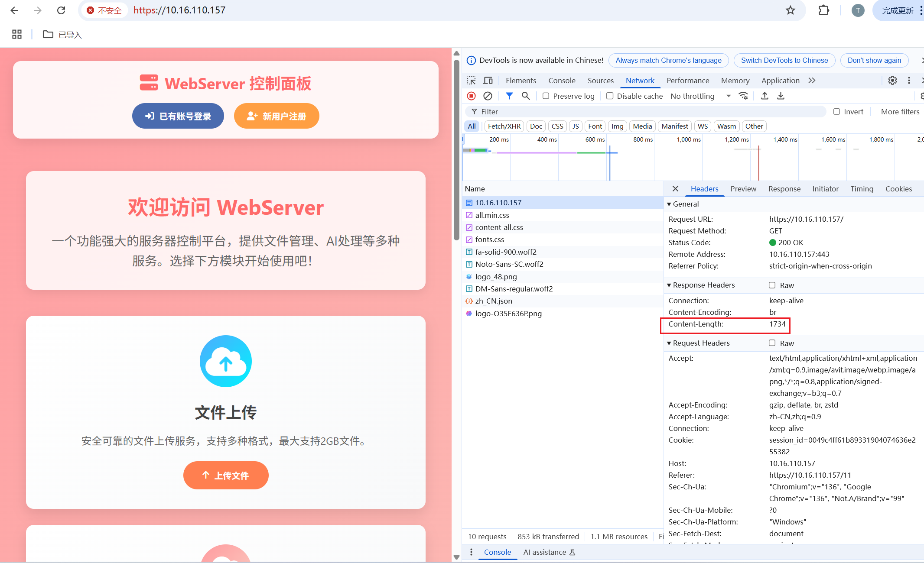Clear the network log
The height and width of the screenshot is (563, 924).
488,96
